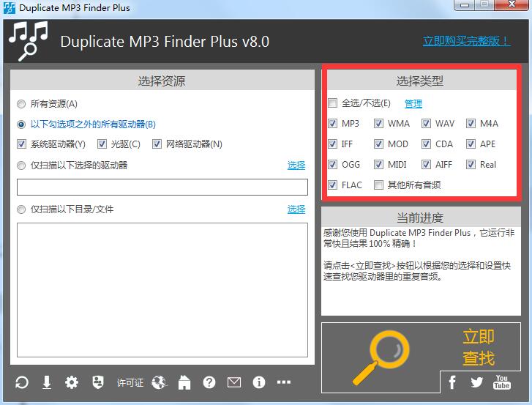Uncheck the WMA type checkbox
This screenshot has height=405, width=532.
[x=378, y=123]
